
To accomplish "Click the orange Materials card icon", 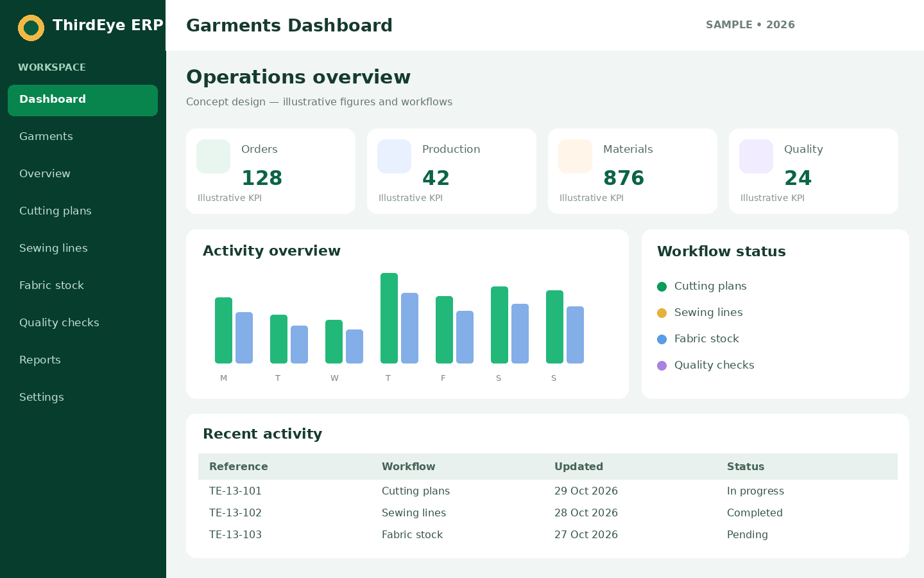I will [x=575, y=156].
